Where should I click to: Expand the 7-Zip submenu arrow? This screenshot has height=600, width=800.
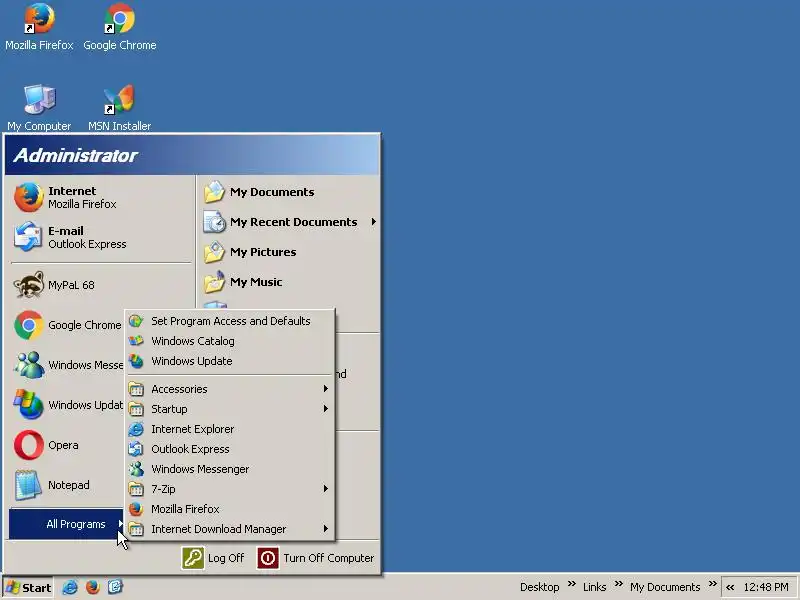pyautogui.click(x=326, y=489)
